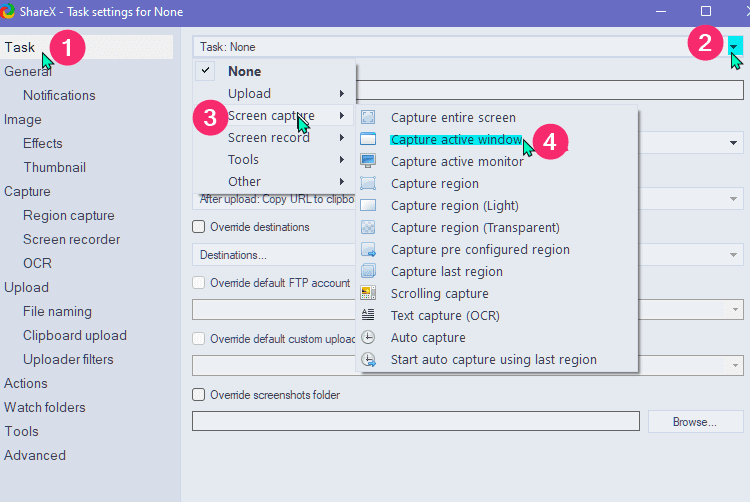Select Auto capture

[497, 337]
